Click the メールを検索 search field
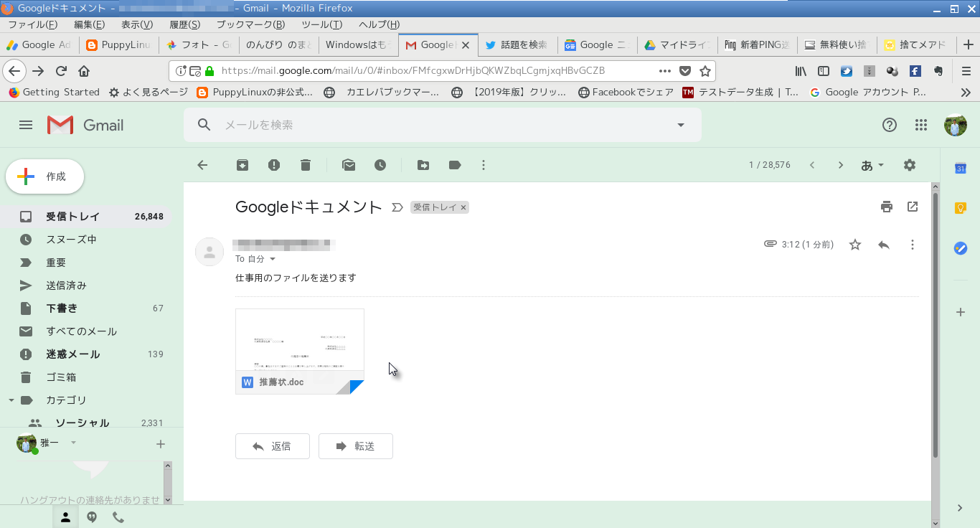The image size is (980, 528). (443, 125)
